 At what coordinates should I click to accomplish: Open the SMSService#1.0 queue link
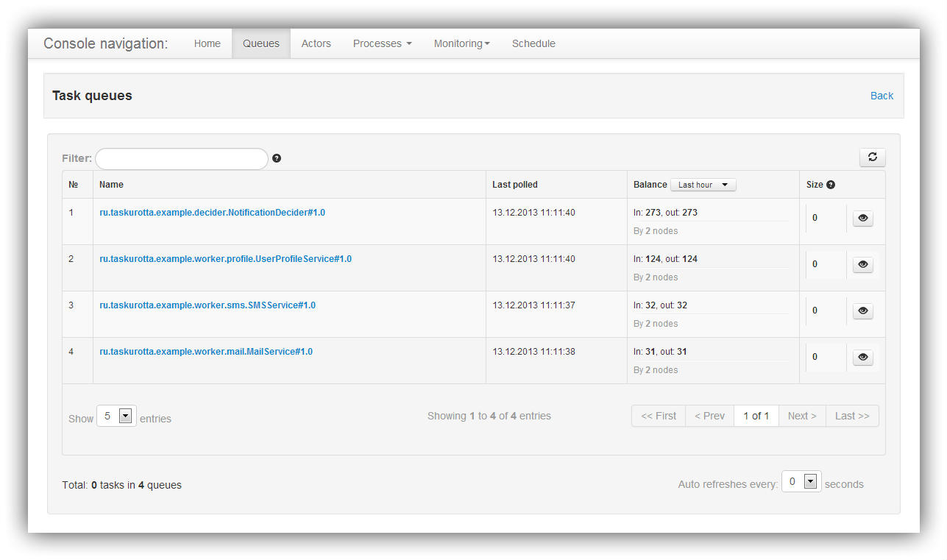[208, 305]
